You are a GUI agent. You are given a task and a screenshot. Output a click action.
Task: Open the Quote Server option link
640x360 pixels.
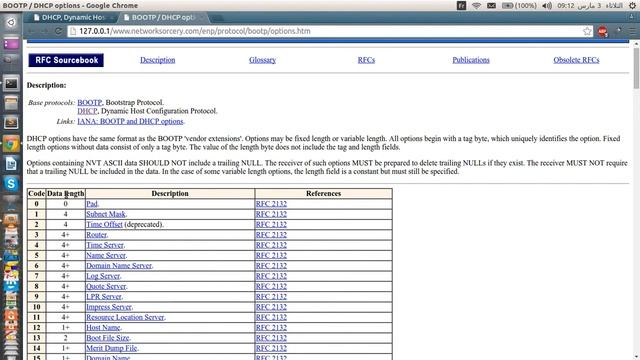point(106,287)
